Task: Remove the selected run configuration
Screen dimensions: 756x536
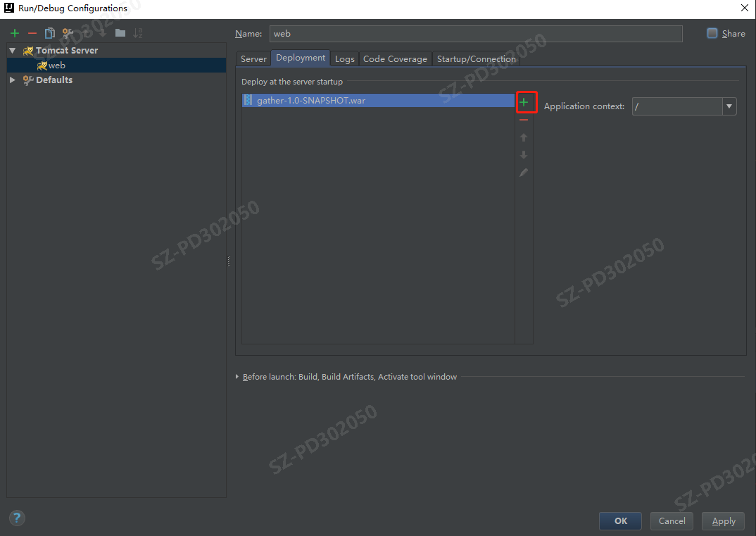Action: pyautogui.click(x=32, y=33)
